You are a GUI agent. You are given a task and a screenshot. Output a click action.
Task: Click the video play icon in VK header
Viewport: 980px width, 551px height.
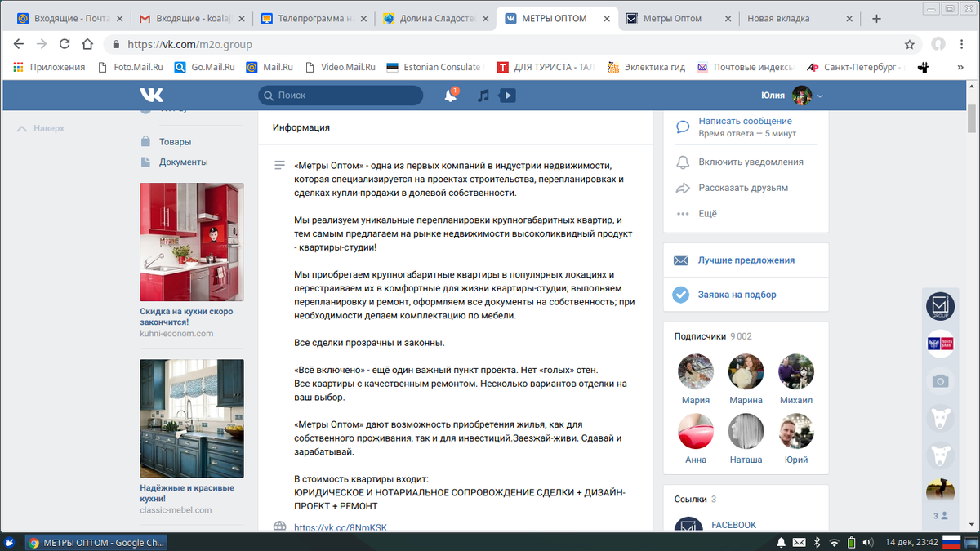tap(507, 96)
